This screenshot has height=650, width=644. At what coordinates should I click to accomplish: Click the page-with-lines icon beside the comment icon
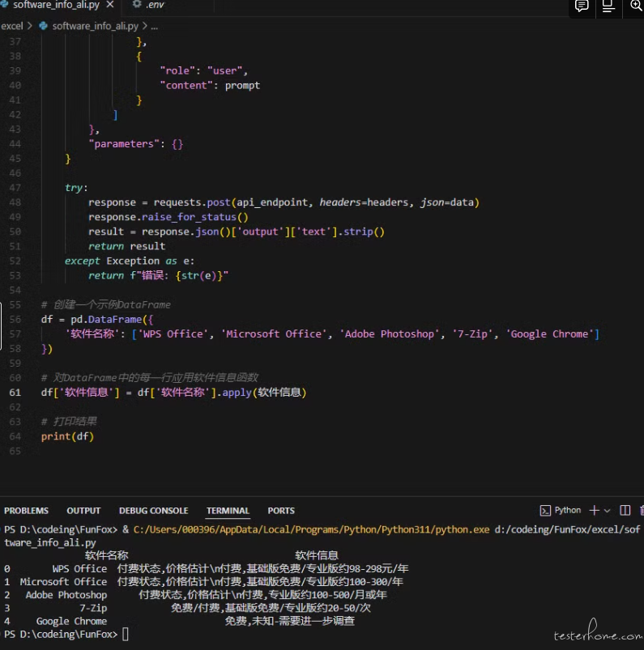click(x=608, y=6)
